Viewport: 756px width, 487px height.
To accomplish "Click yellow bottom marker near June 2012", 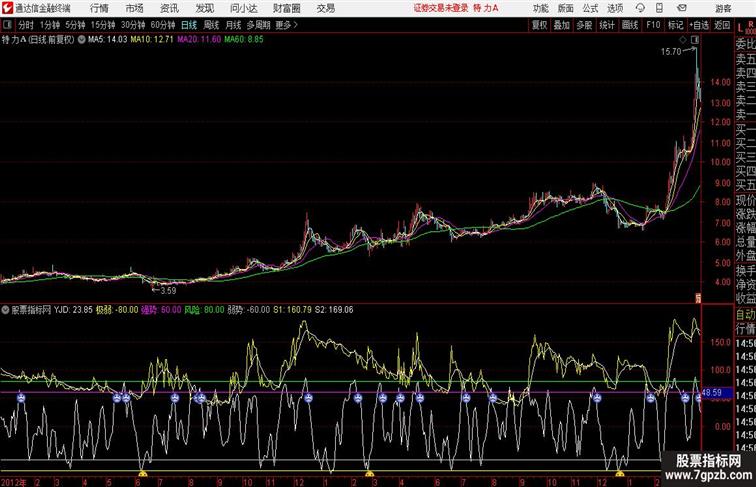I will (x=142, y=474).
